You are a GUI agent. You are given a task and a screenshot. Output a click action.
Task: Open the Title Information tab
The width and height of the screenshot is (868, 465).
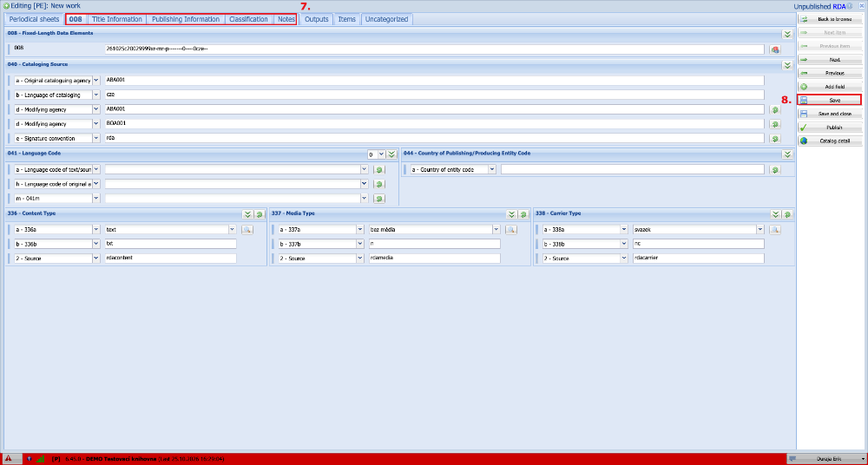tap(117, 19)
